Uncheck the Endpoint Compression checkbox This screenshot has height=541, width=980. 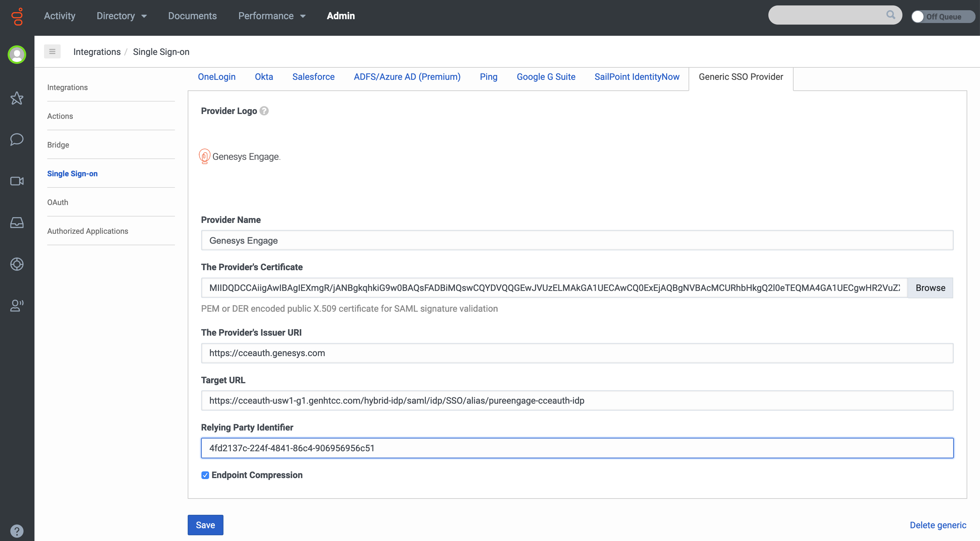[x=205, y=475]
